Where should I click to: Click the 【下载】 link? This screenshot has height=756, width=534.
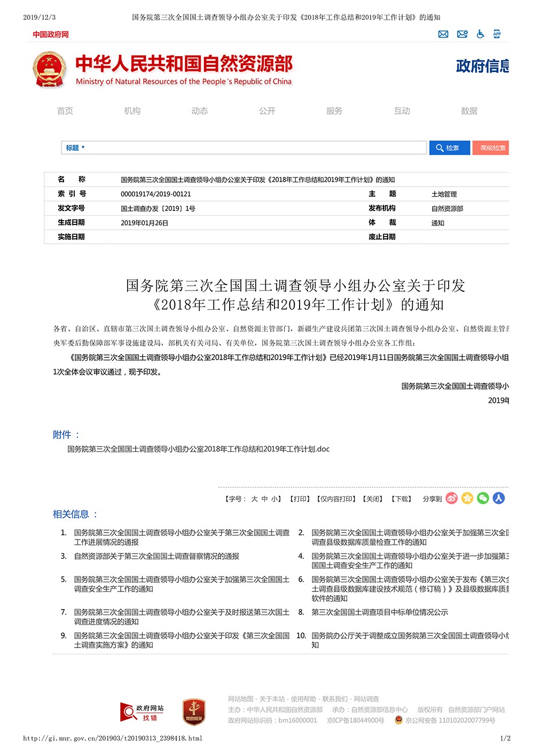401,498
